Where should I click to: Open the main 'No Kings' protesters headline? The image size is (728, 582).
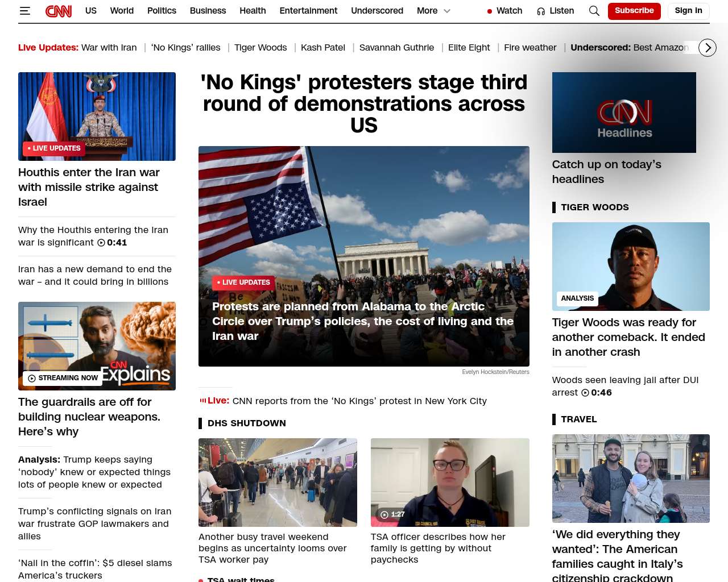click(364, 103)
